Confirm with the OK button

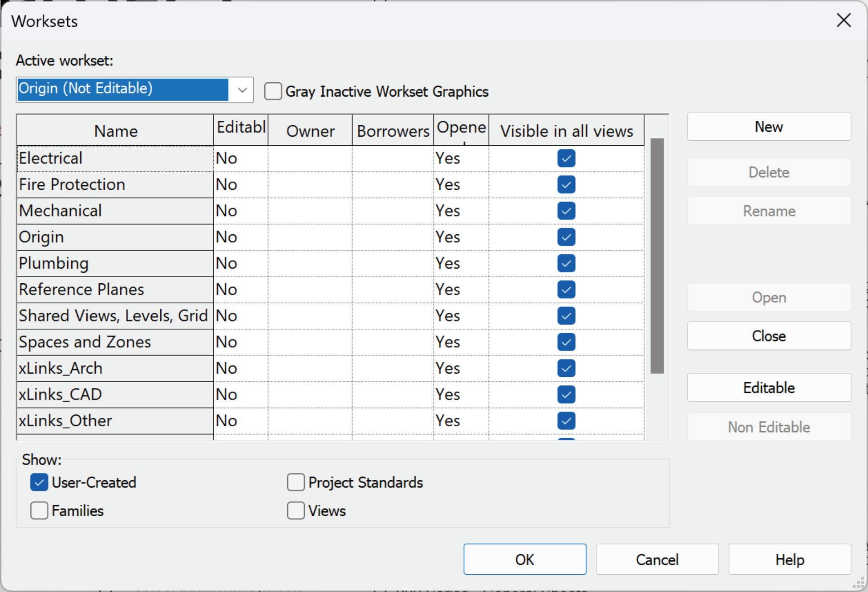tap(524, 559)
